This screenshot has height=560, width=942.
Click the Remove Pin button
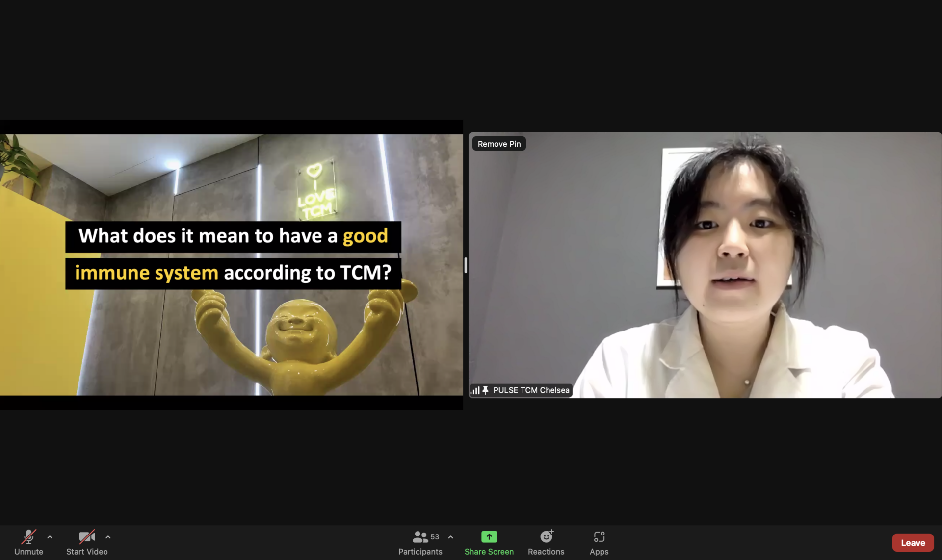point(499,144)
